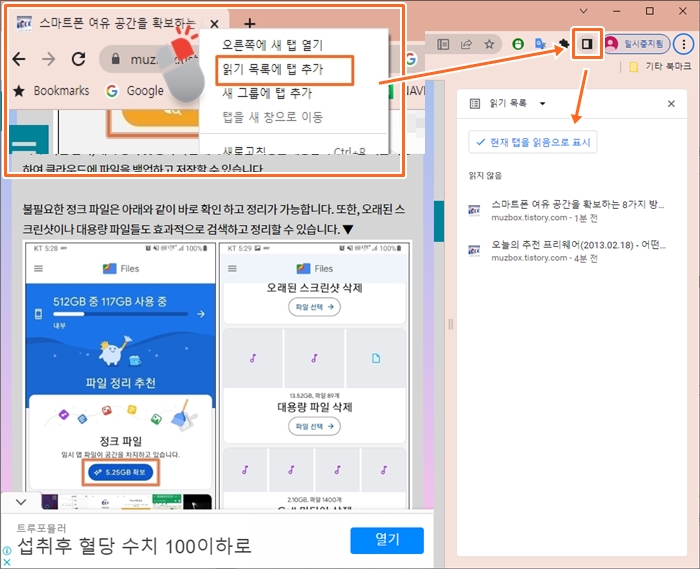Select the 스마트폰 여유 공간을 확보하는 tab
This screenshot has height=569, width=700.
tap(117, 23)
